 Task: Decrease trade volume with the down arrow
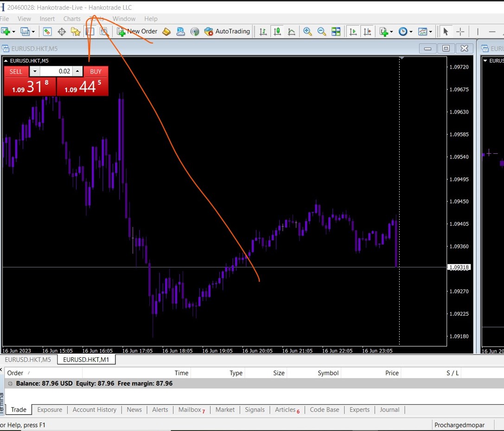[x=35, y=71]
